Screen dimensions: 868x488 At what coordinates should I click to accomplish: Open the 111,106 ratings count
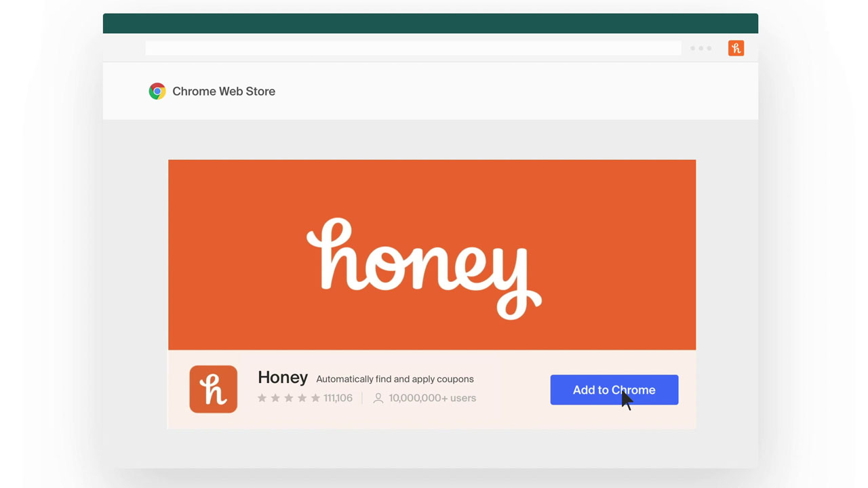tap(338, 398)
